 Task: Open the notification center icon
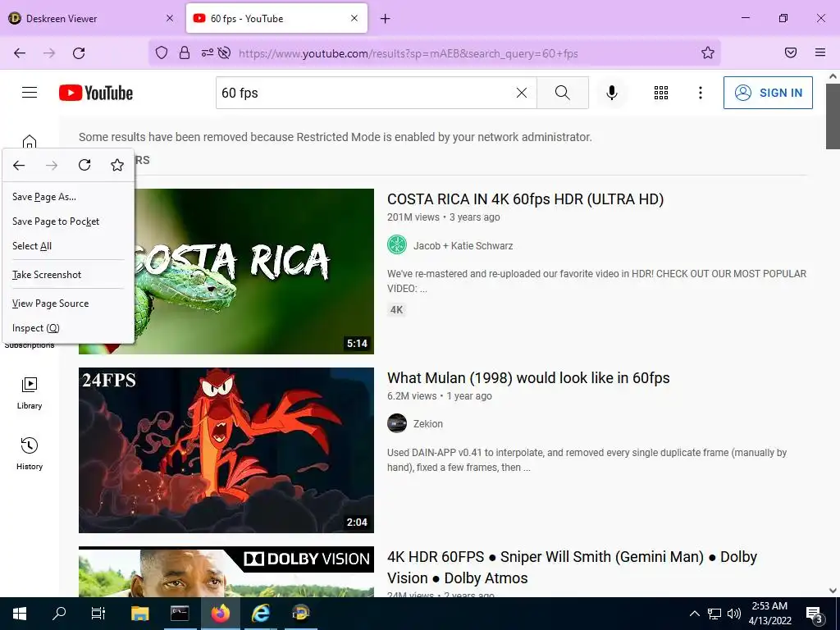click(x=815, y=614)
